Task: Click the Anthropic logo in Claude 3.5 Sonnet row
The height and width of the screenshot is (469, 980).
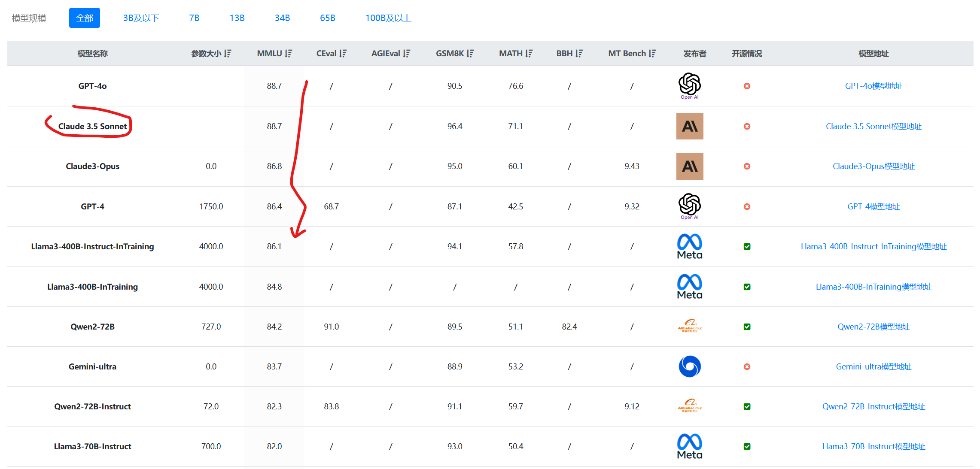Action: click(x=690, y=126)
